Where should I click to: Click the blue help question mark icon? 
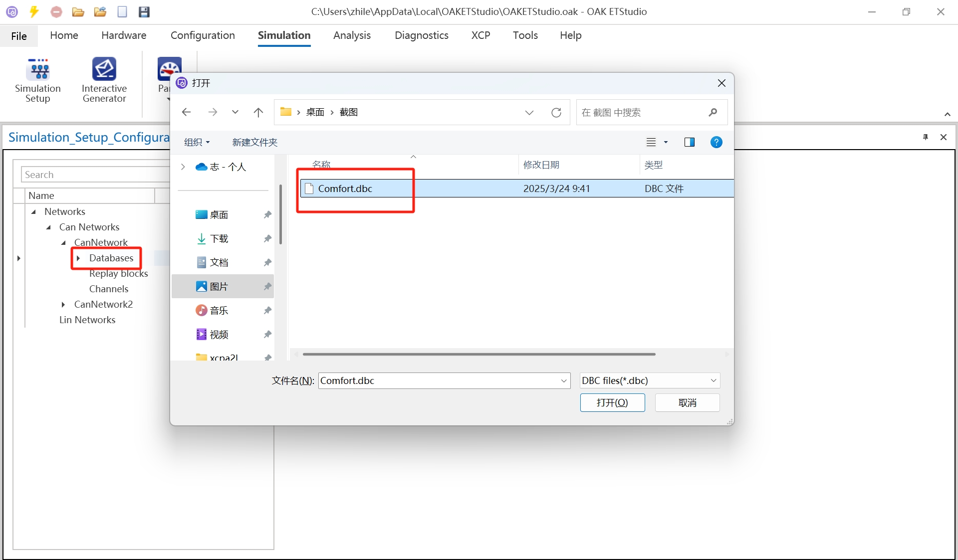click(716, 142)
